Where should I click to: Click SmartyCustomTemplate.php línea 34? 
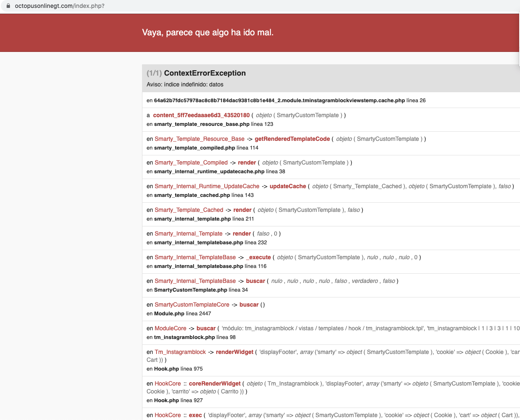point(197,290)
